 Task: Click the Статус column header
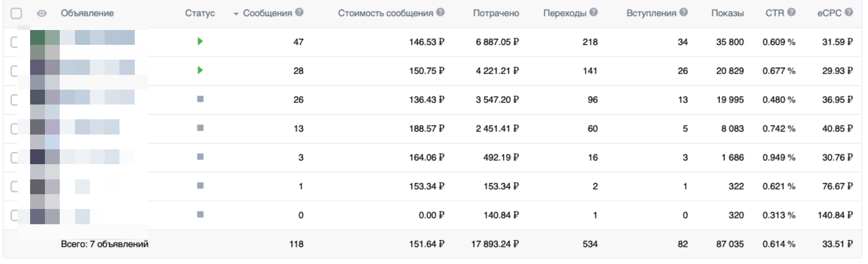tap(200, 13)
